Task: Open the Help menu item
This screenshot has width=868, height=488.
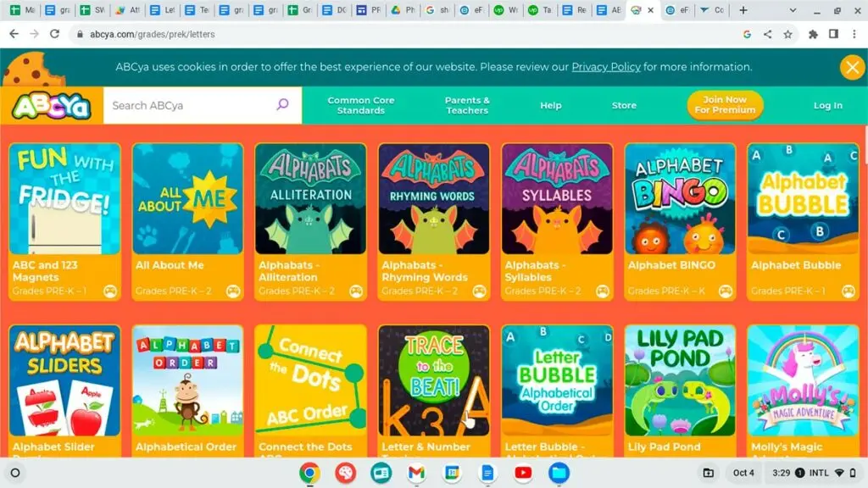Action: pos(551,105)
